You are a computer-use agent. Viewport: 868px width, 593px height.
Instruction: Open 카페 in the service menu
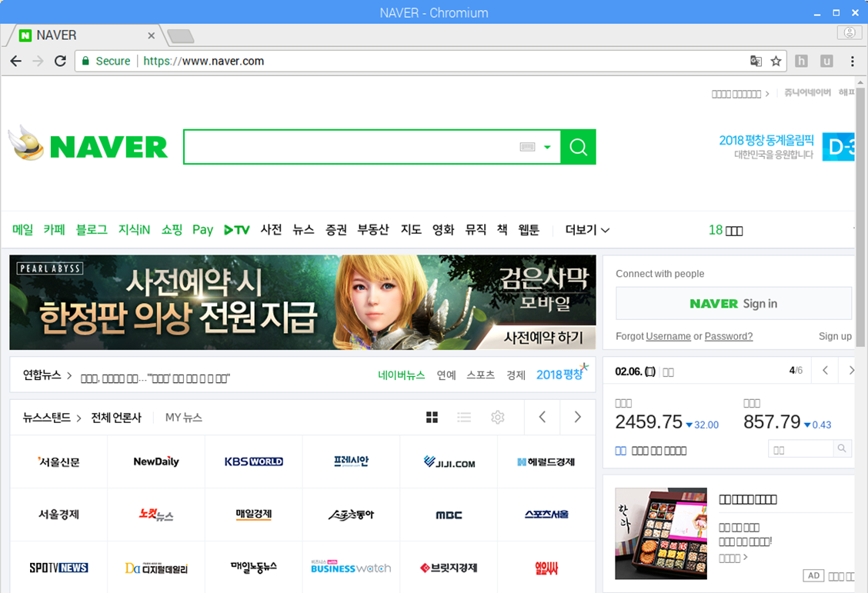point(54,229)
